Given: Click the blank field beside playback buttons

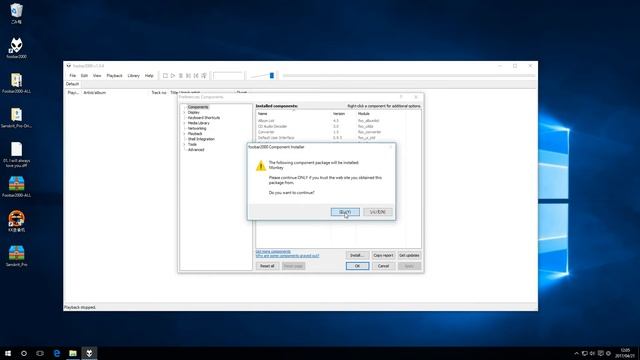Looking at the screenshot, I should pyautogui.click(x=228, y=76).
